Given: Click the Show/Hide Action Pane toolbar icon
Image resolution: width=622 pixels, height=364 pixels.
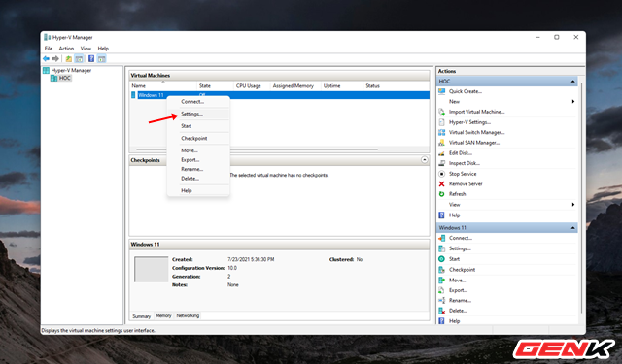Looking at the screenshot, I should [x=101, y=58].
